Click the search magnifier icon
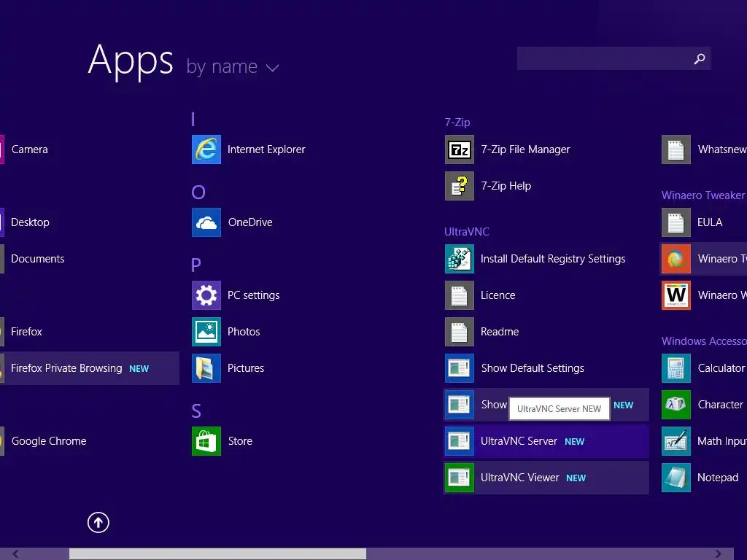This screenshot has width=747, height=560. coord(700,58)
